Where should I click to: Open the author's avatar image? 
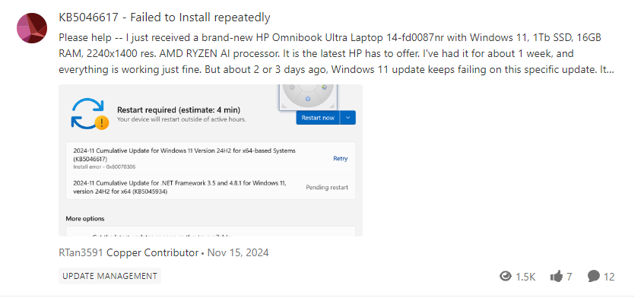coord(32,27)
